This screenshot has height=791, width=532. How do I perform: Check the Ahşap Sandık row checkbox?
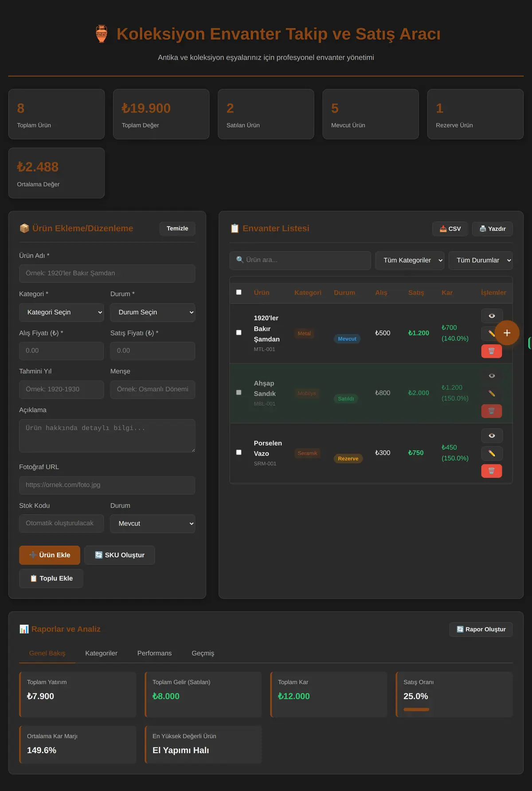[239, 393]
